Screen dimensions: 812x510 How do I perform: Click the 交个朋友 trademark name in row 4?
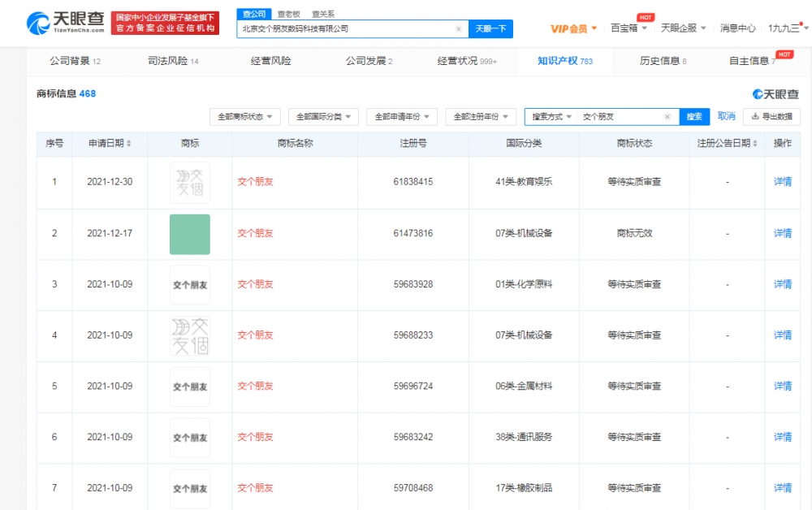tap(255, 335)
